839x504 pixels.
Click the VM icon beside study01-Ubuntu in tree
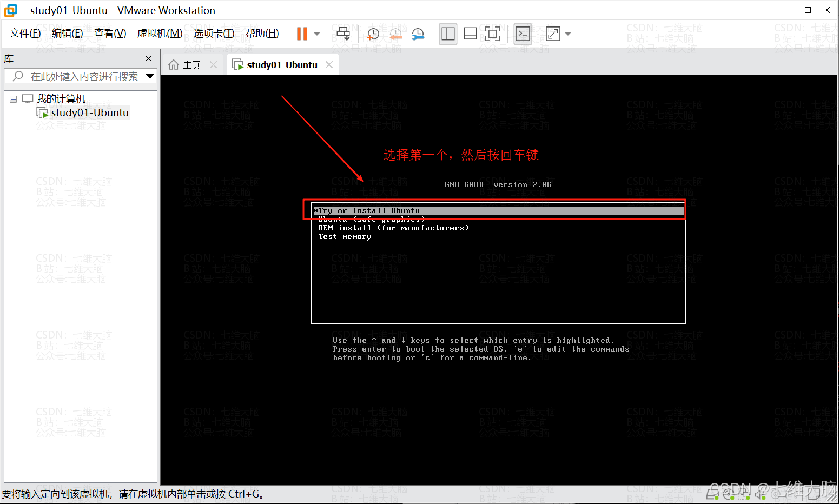(42, 112)
